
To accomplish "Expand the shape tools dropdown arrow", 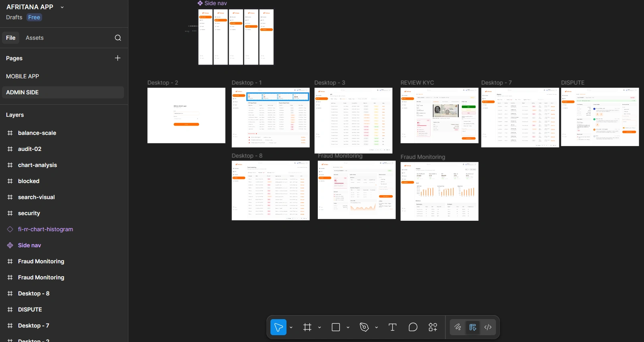I will click(348, 328).
